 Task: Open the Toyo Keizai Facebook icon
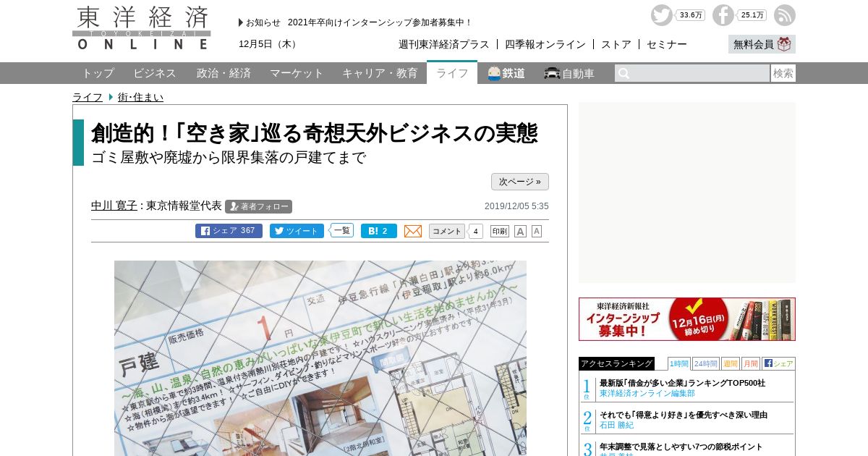[x=723, y=15]
